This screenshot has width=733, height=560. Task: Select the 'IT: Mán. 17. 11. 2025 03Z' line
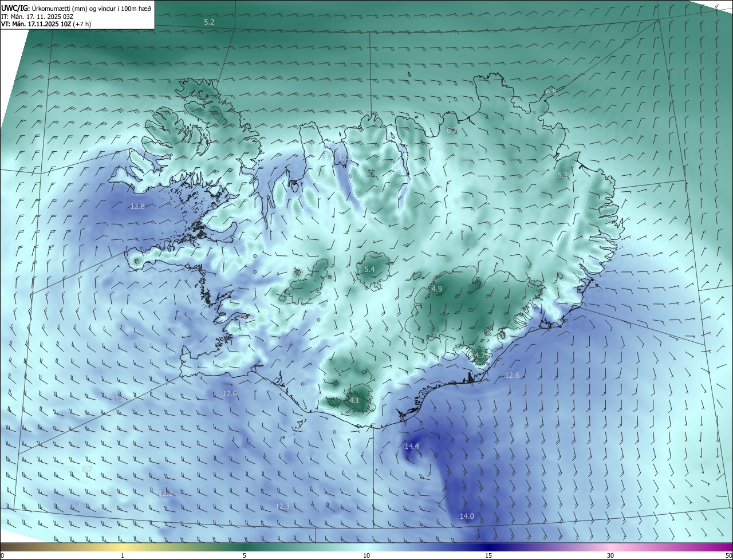point(37,17)
